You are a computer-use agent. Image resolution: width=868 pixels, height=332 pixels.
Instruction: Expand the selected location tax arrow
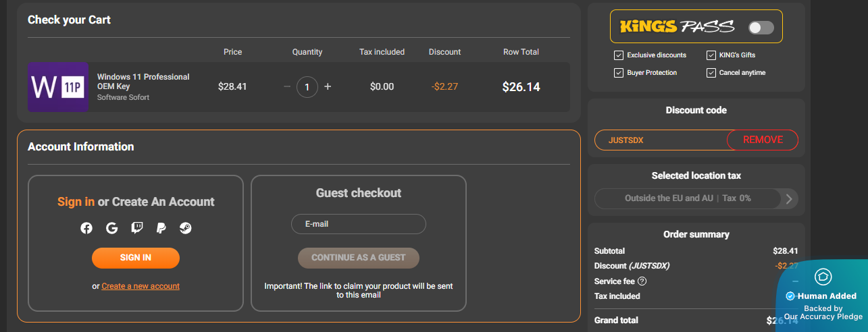pos(789,198)
